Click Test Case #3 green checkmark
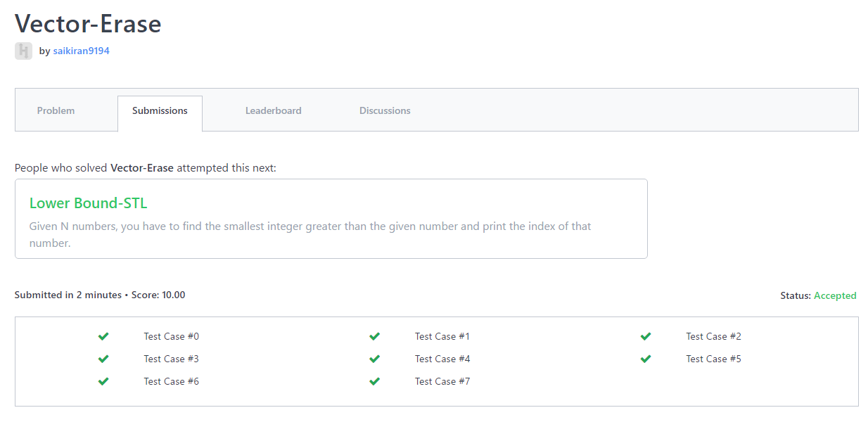Image resolution: width=868 pixels, height=422 pixels. pyautogui.click(x=103, y=359)
